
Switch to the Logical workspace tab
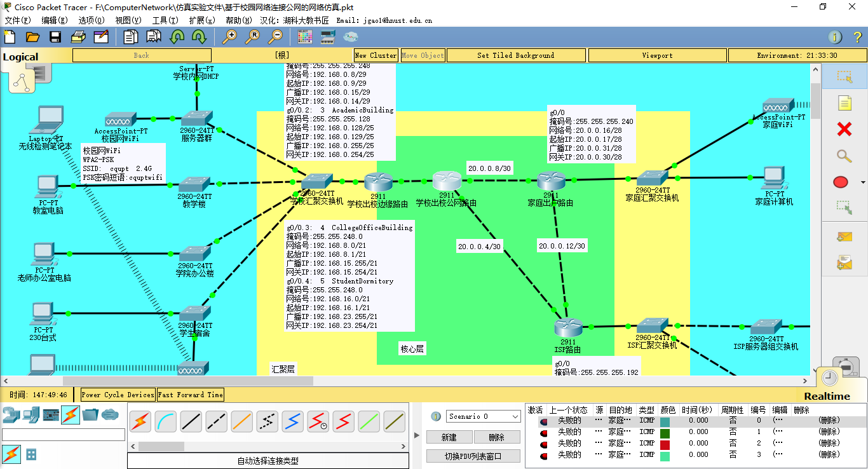pos(21,57)
